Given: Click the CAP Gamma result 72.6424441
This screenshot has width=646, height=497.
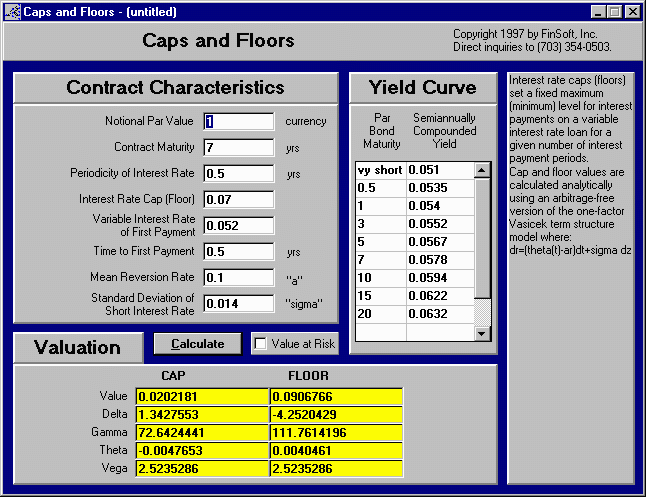Looking at the screenshot, I should [x=202, y=433].
